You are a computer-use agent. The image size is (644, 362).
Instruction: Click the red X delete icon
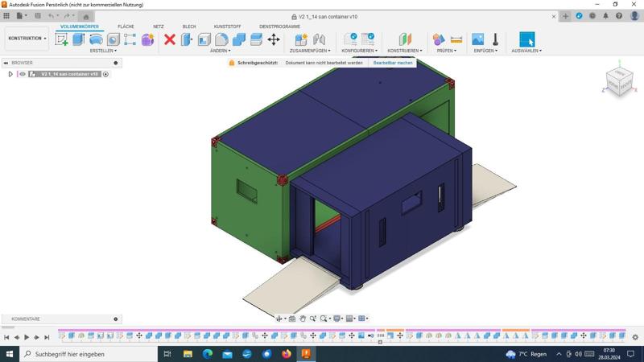point(170,39)
